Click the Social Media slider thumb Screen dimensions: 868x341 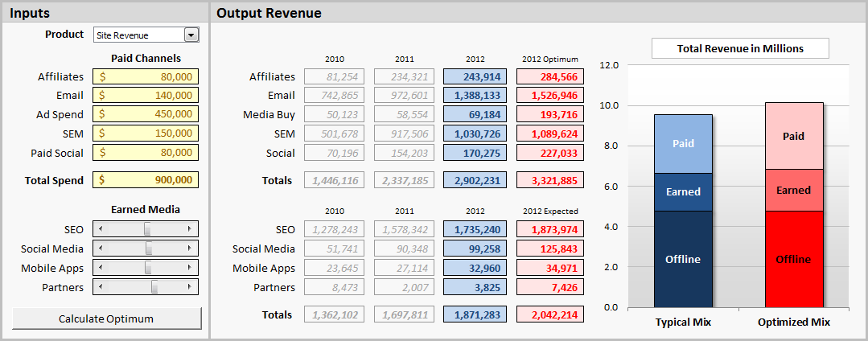tap(149, 249)
